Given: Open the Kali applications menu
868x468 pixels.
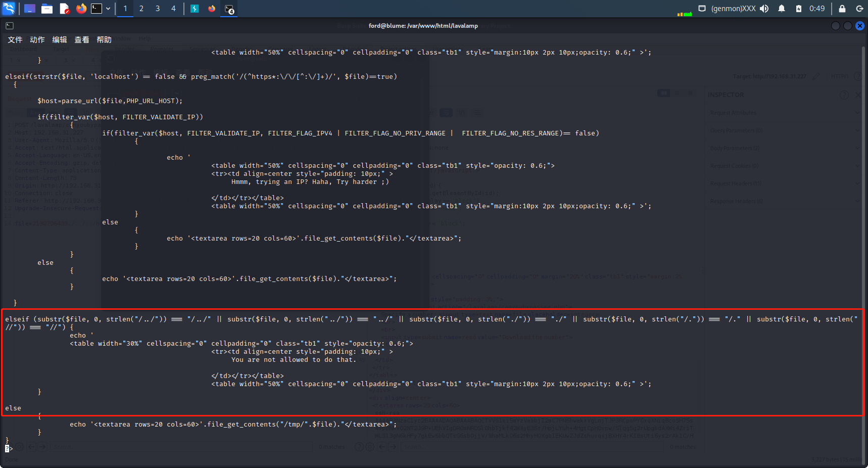Looking at the screenshot, I should (9, 9).
